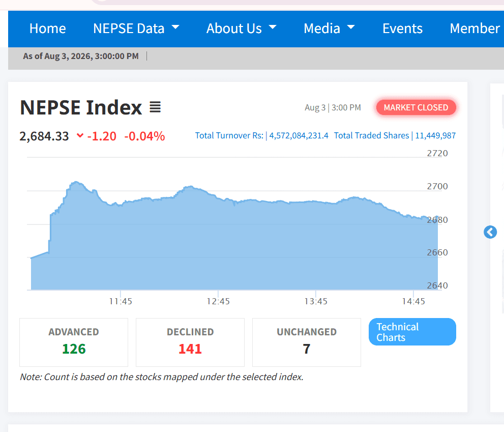Screen dimensions: 504x432
Task: Open the NEPSE Index chart hamburger menu icon
Action: (x=155, y=107)
